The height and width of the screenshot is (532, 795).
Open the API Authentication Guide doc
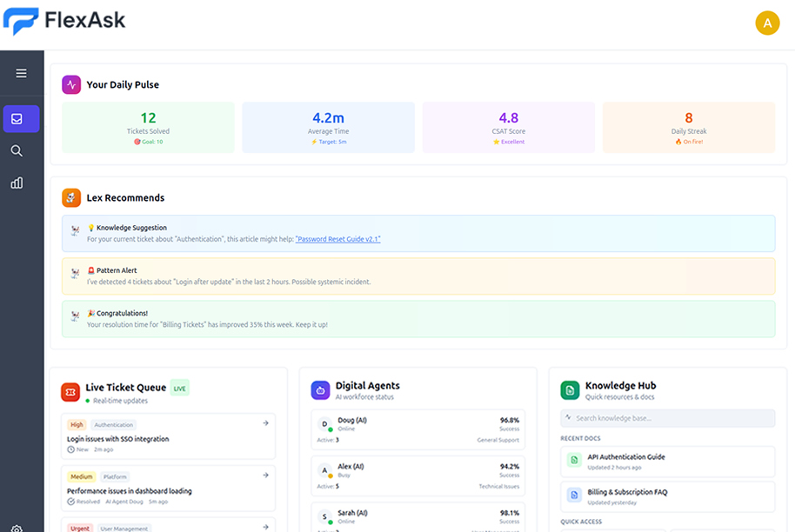coord(668,462)
